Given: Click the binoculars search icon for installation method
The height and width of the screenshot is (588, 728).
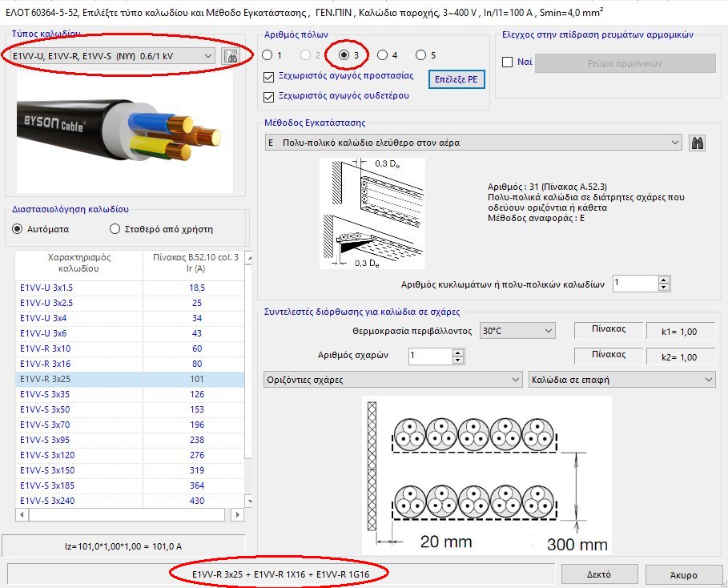Looking at the screenshot, I should pyautogui.click(x=697, y=141).
